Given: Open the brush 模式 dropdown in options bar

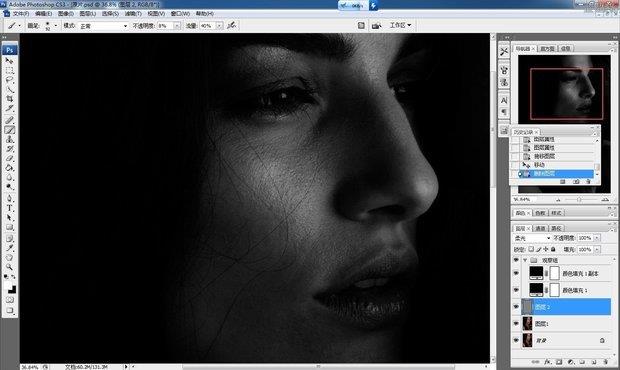Looking at the screenshot, I should pyautogui.click(x=104, y=26).
